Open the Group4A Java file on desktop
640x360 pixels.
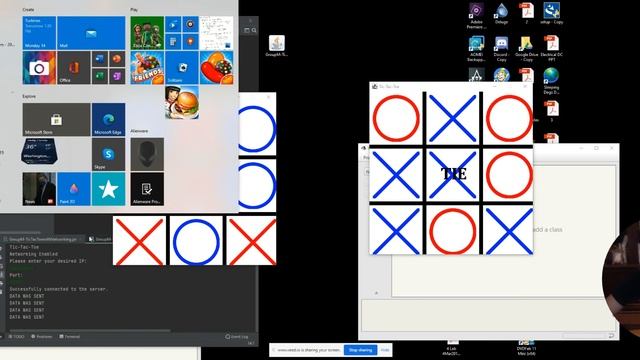coord(277,46)
